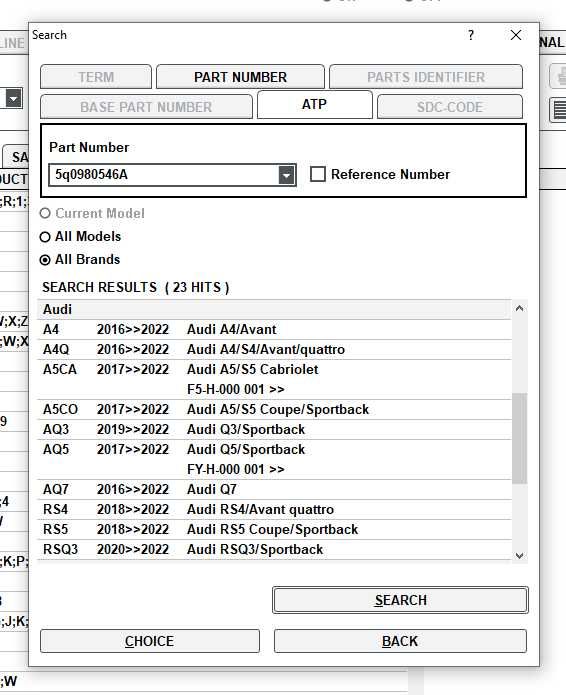566x695 pixels.
Task: Open the question-mark help in Search dialog
Action: [x=471, y=35]
